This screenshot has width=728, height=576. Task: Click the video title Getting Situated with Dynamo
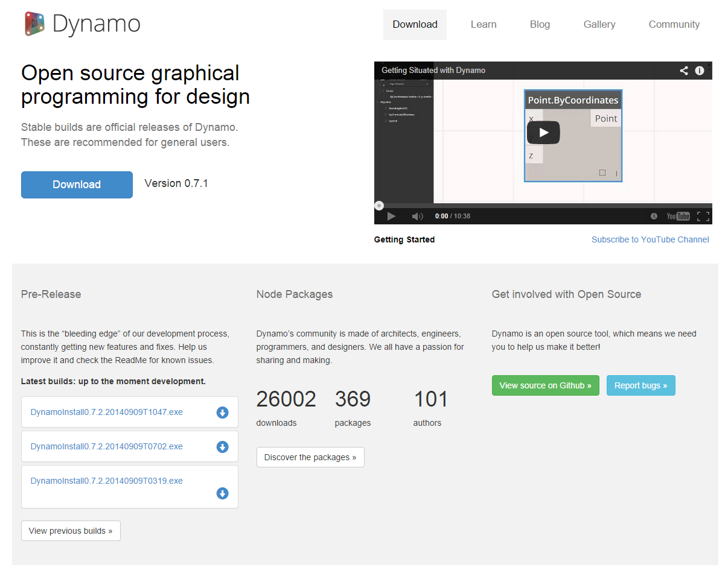coord(433,71)
